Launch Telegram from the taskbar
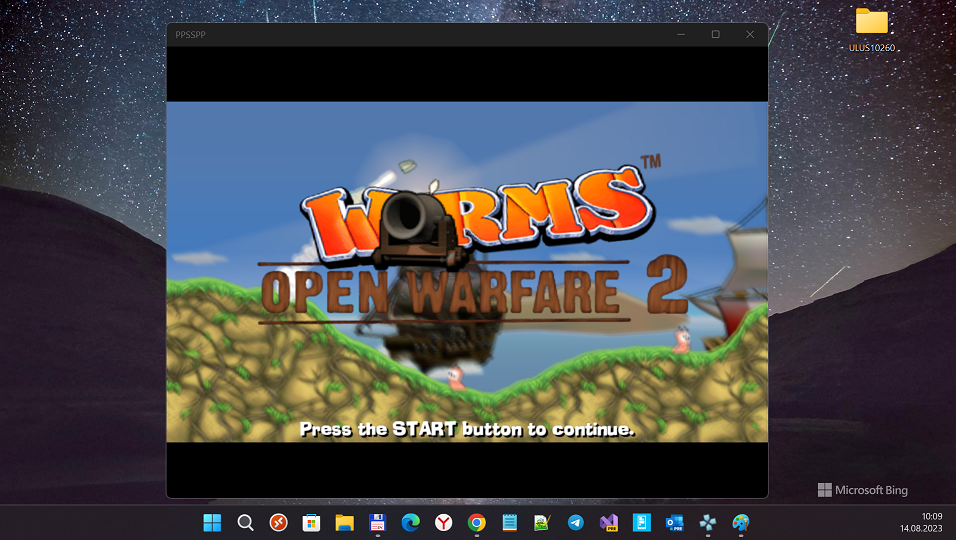This screenshot has height=540, width=956. click(x=576, y=522)
